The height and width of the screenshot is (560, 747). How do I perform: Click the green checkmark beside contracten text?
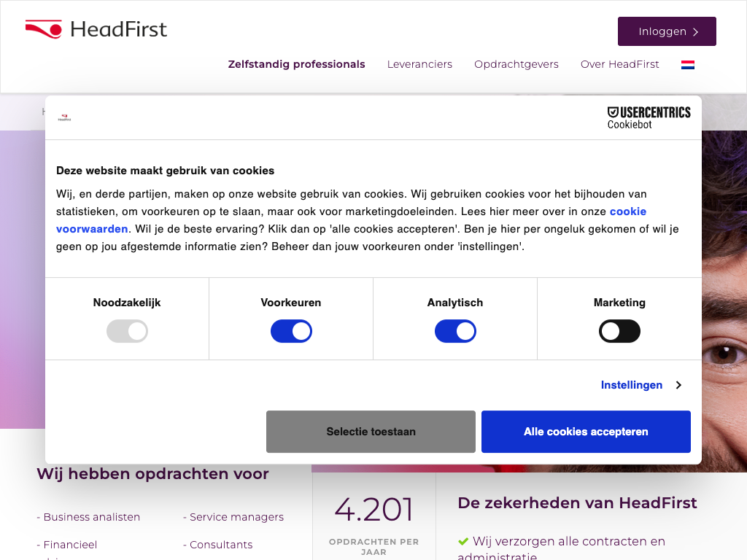point(463,542)
